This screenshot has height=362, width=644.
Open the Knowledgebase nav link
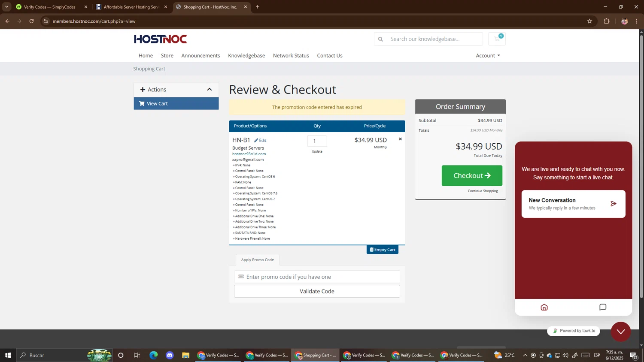coord(246,55)
